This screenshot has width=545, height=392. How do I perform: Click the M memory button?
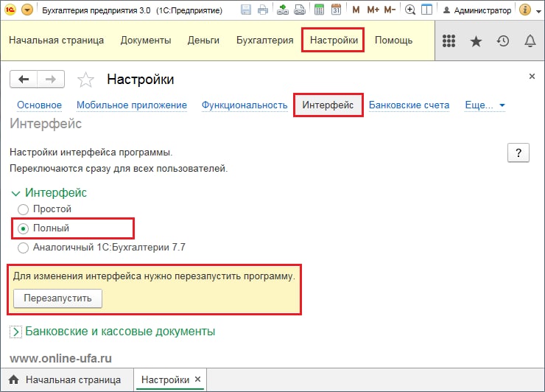(356, 10)
